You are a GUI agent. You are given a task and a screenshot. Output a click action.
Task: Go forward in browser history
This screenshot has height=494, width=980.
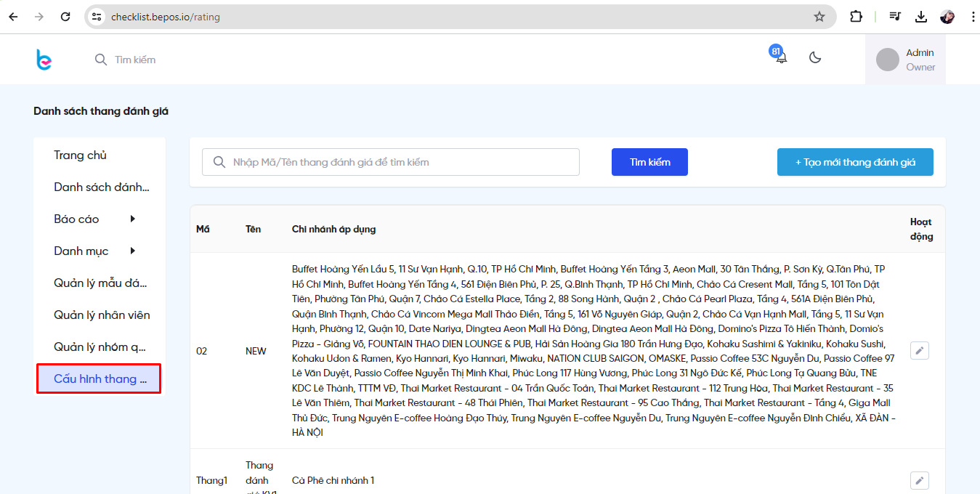[x=39, y=17]
